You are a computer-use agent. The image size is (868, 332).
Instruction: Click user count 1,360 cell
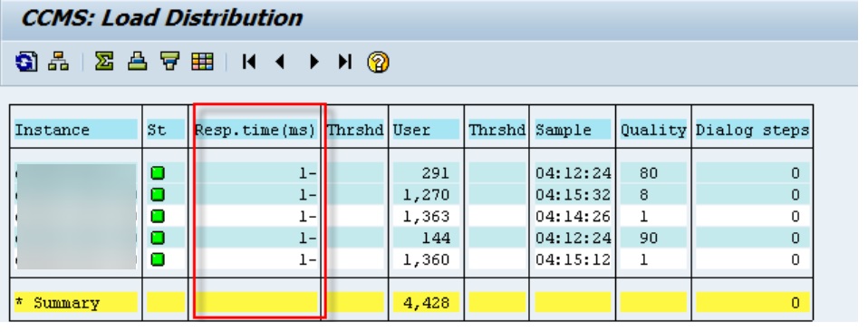[x=426, y=259]
